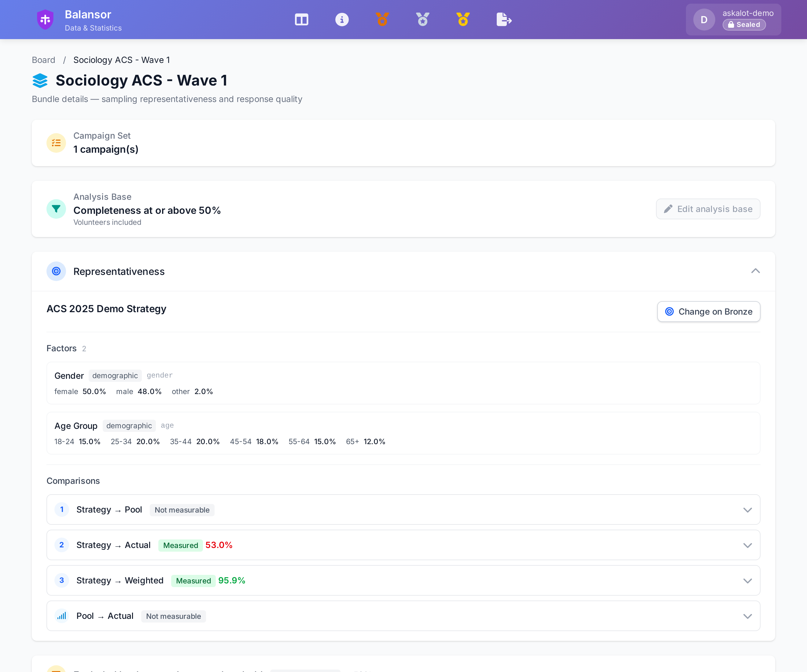The height and width of the screenshot is (672, 807).
Task: Click the Edit analysis base button
Action: pos(708,209)
